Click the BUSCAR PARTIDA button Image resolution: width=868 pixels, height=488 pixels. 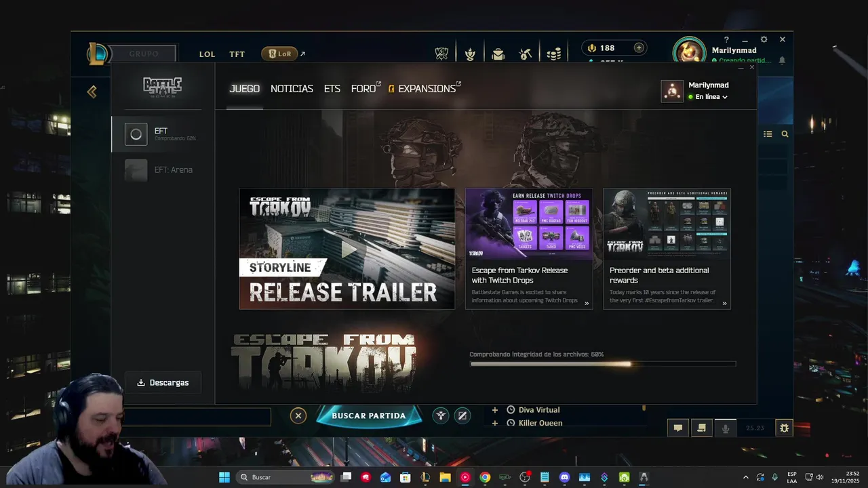tap(369, 415)
